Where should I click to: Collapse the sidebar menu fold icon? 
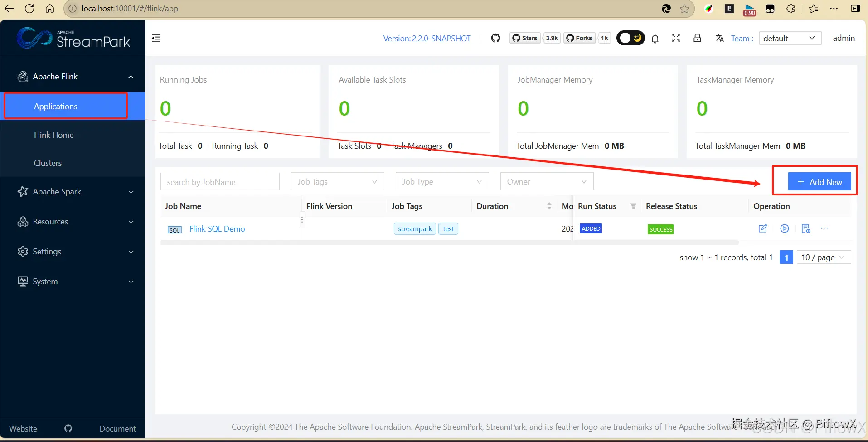point(156,38)
